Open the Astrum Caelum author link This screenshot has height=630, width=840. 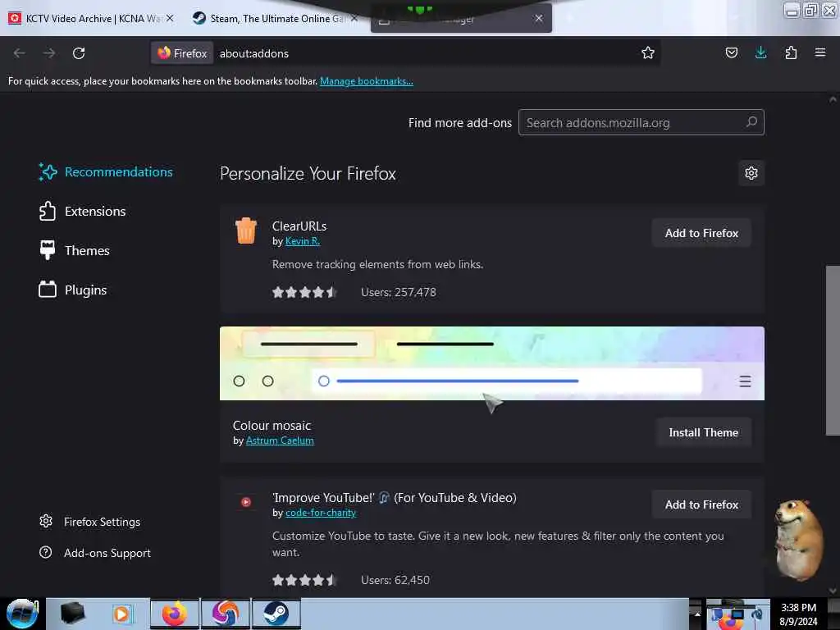tap(280, 441)
